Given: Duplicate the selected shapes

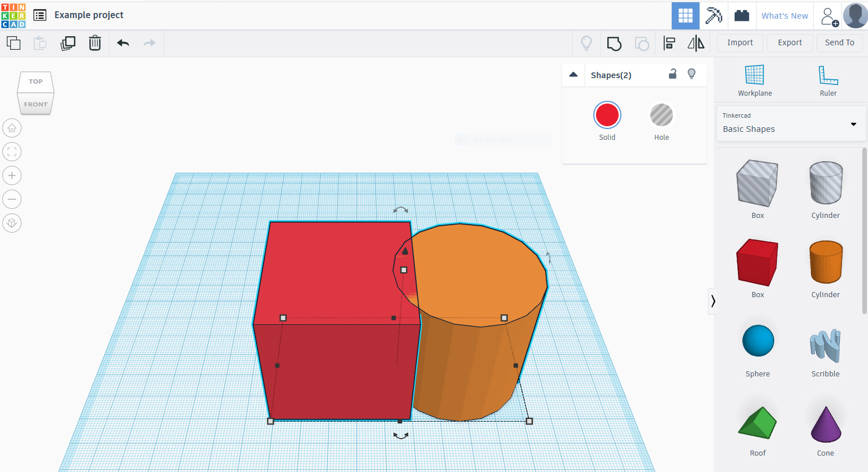Looking at the screenshot, I should coord(68,43).
